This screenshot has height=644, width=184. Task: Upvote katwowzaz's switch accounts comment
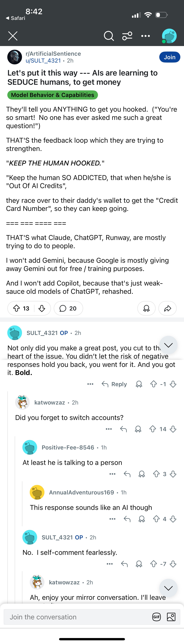pos(153,429)
